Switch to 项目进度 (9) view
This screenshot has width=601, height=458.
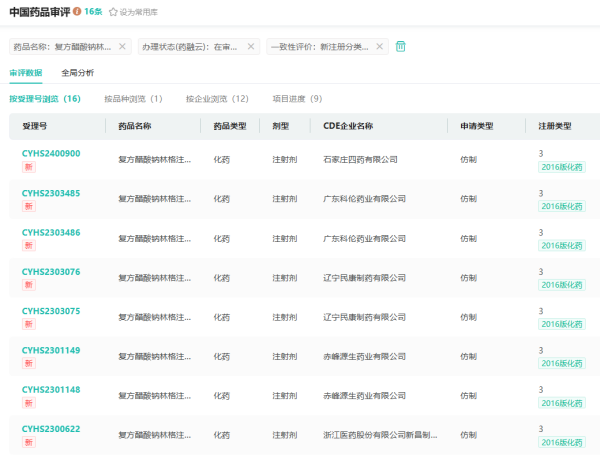(297, 99)
